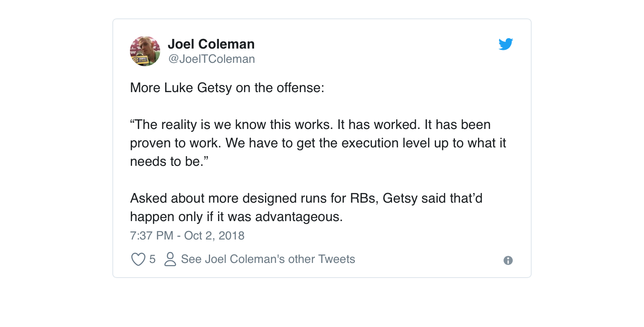Like the tweet with the heart icon
Image resolution: width=644 pixels, height=327 pixels.
tap(138, 260)
